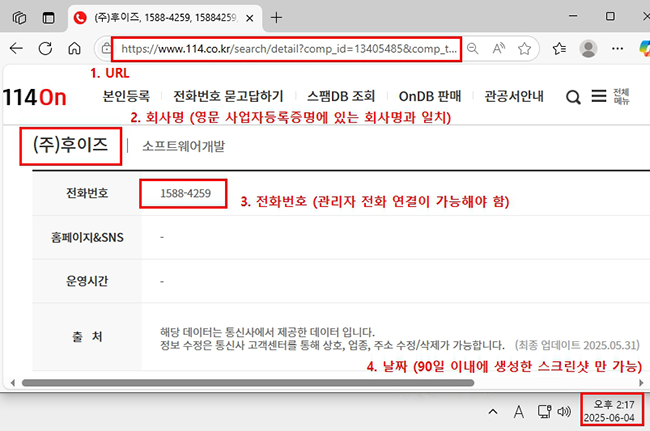Open the Copilot sidebar icon
The width and height of the screenshot is (650, 431).
point(645,48)
